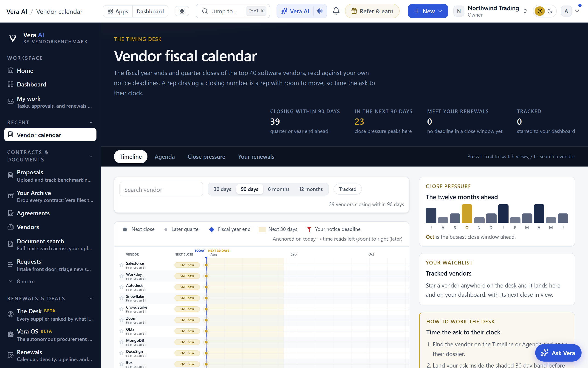The height and width of the screenshot is (368, 588).
Task: Click the Apps menu button
Action: [x=118, y=11]
